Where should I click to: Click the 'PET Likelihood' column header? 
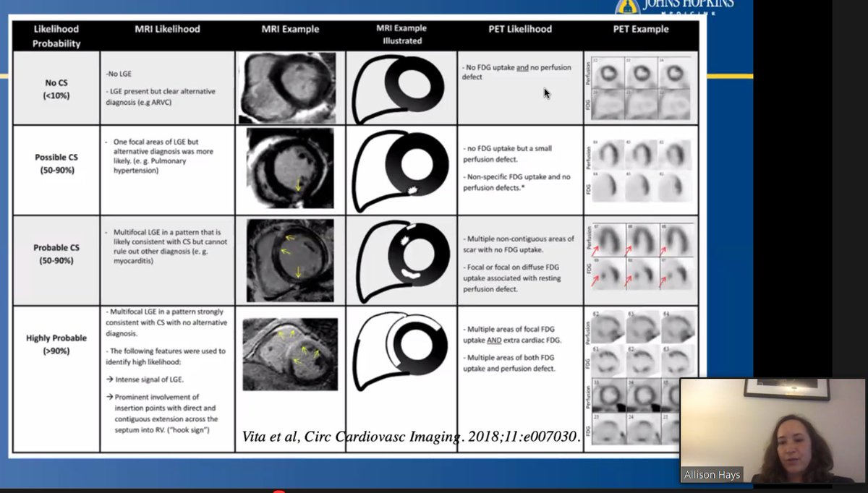(519, 30)
